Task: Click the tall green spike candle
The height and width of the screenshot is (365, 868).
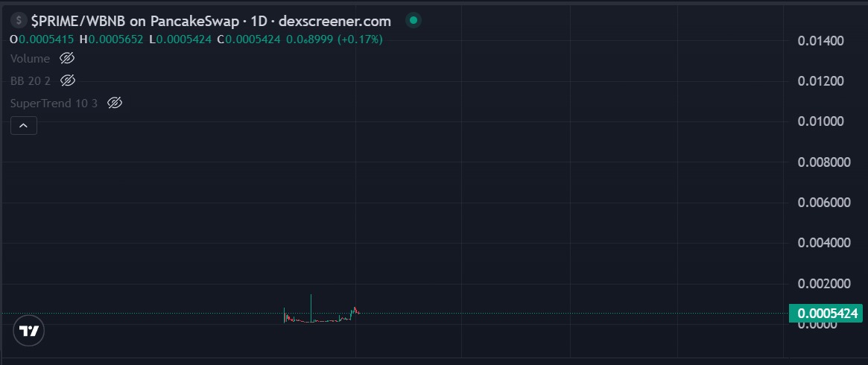Action: (x=311, y=304)
